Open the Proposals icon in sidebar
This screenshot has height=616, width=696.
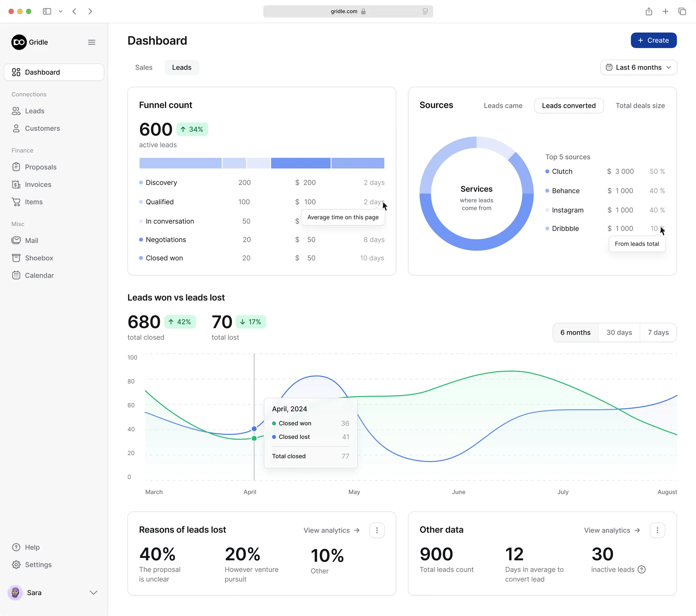(16, 167)
